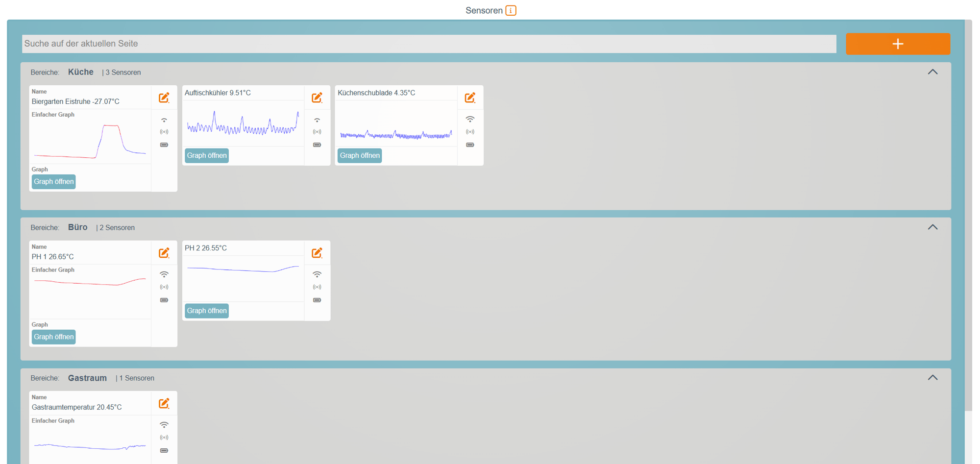The height and width of the screenshot is (464, 980).
Task: Add a new sensor with plus button
Action: click(x=898, y=44)
